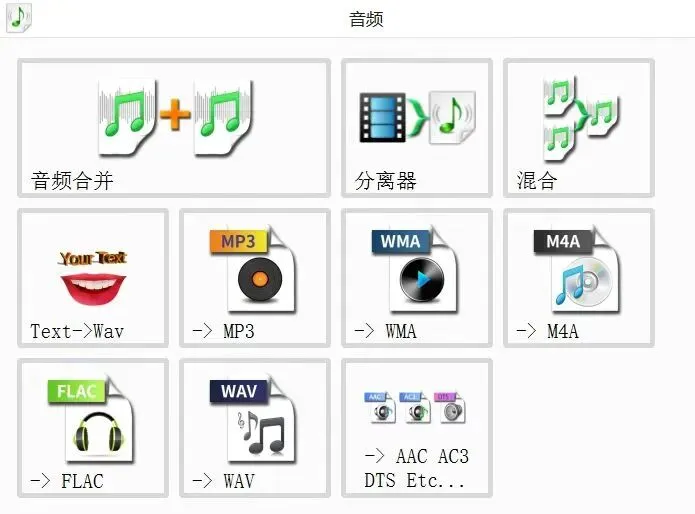Click the "-> AAC AC3 DTS Etc..." label
Screen dimensions: 695x514
[x=416, y=468]
